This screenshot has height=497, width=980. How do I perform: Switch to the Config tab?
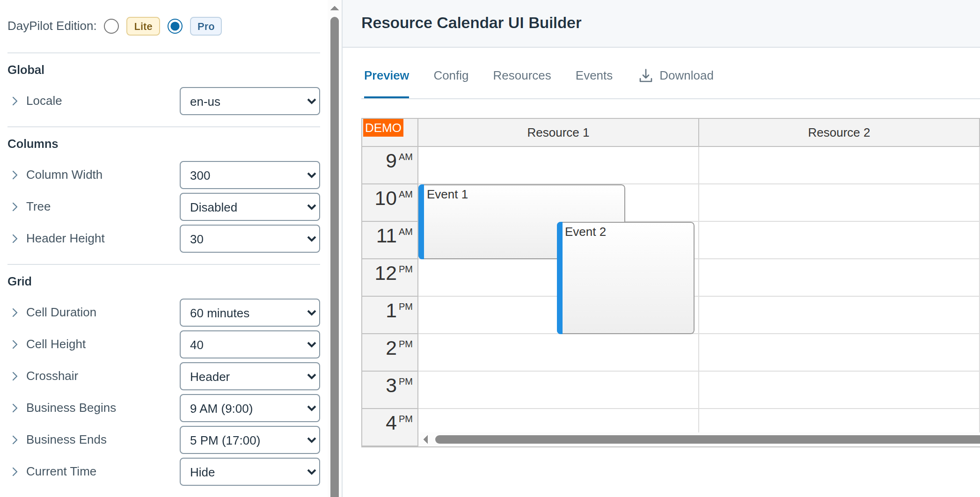[451, 75]
